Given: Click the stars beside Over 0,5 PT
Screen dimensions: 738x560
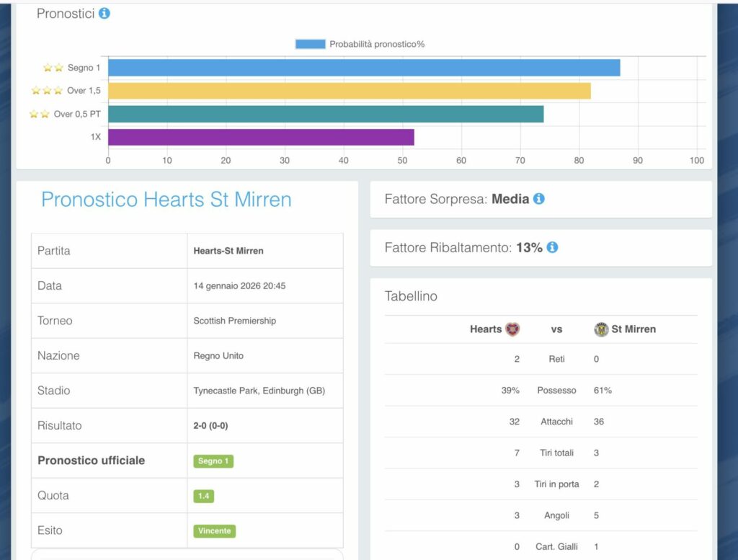Looking at the screenshot, I should pyautogui.click(x=39, y=114).
